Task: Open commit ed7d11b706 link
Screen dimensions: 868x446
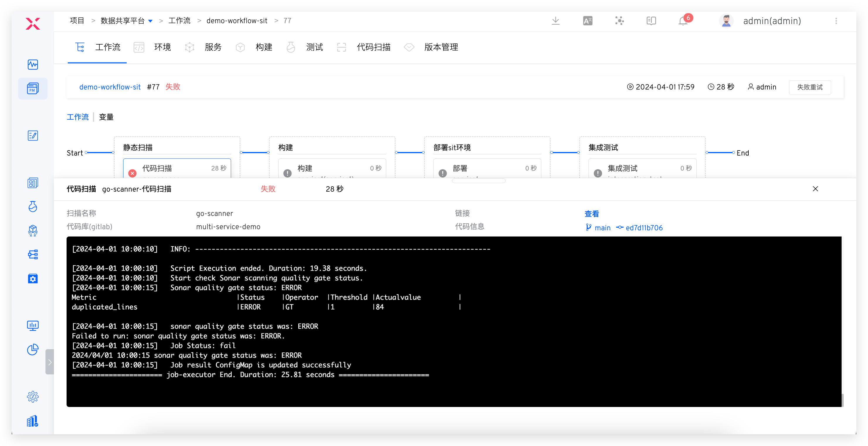Action: (644, 228)
